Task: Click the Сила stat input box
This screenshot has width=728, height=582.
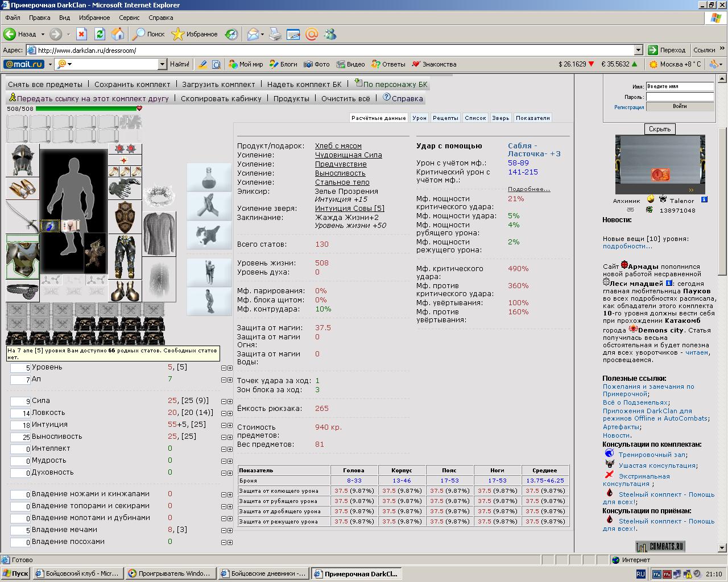Action: (20, 401)
